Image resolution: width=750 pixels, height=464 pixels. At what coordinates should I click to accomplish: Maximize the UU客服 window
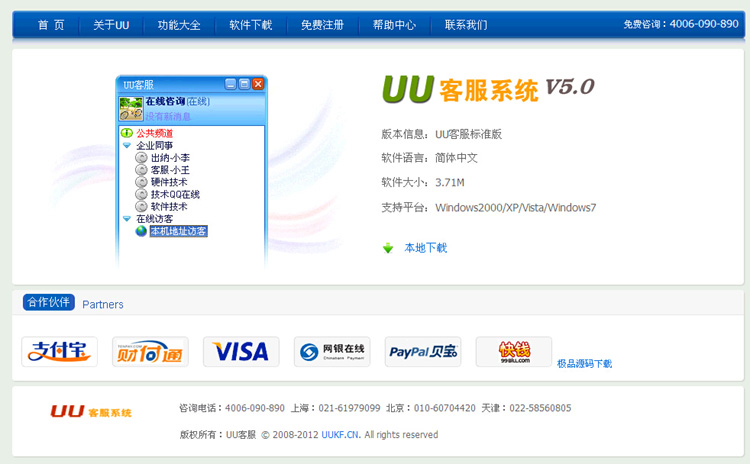[x=244, y=84]
